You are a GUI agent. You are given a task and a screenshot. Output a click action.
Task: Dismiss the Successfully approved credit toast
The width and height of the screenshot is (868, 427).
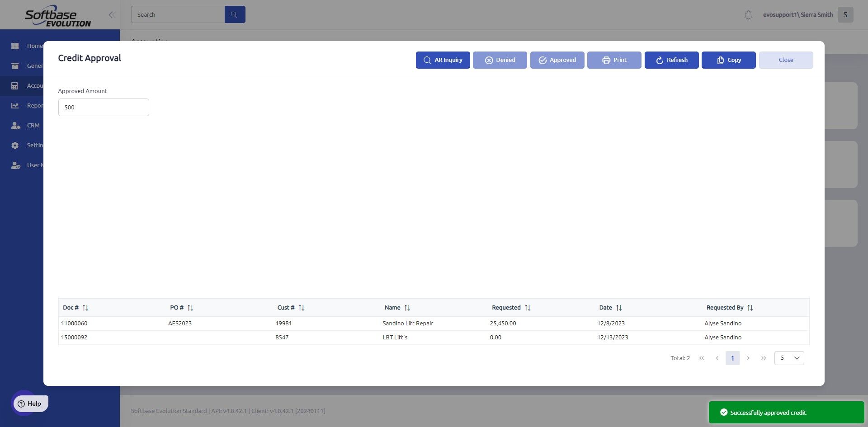pyautogui.click(x=786, y=413)
